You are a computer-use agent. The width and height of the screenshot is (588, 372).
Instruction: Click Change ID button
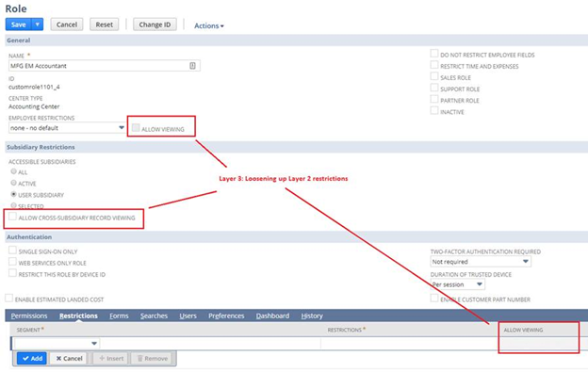(x=155, y=24)
